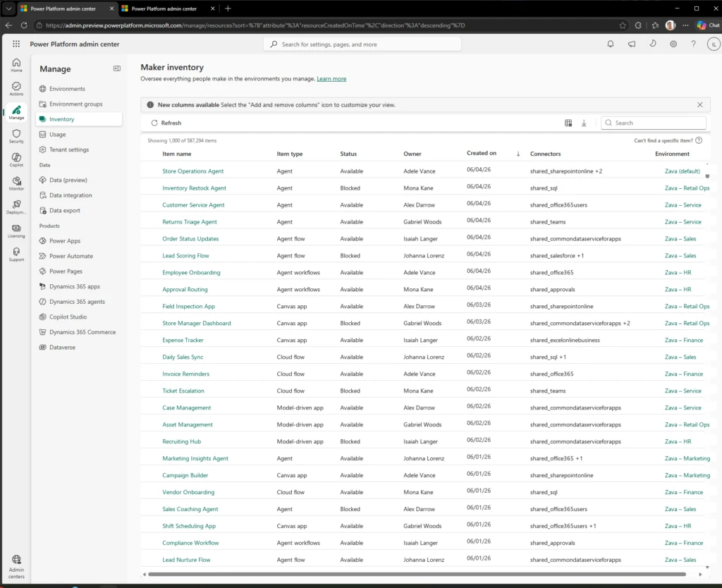Open Inventory Restock Agent item
The image size is (722, 588).
click(195, 188)
